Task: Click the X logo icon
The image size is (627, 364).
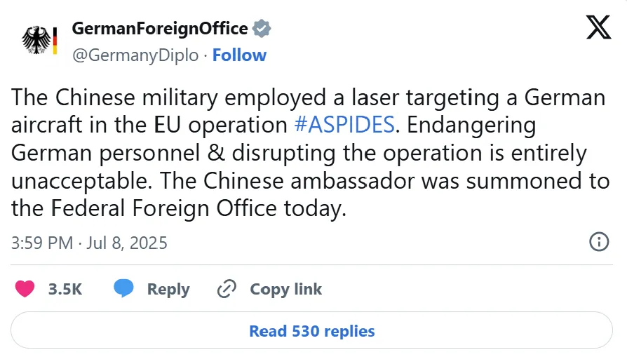Action: 599,27
